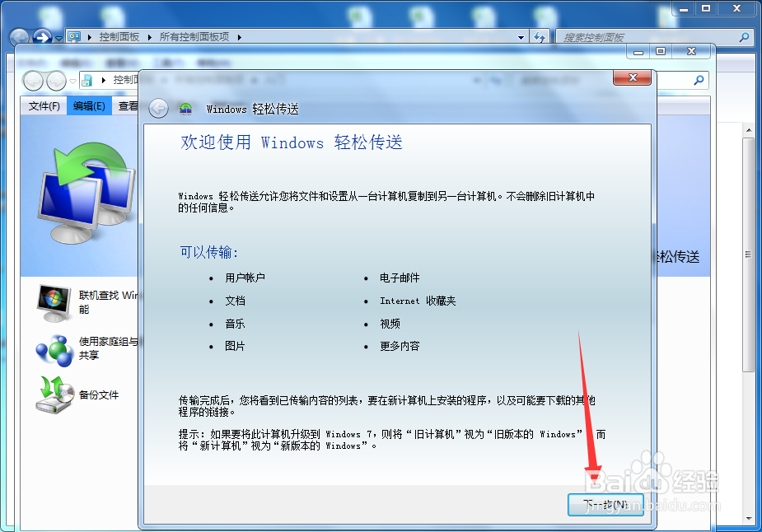Click the forward button in middle window

pos(56,81)
